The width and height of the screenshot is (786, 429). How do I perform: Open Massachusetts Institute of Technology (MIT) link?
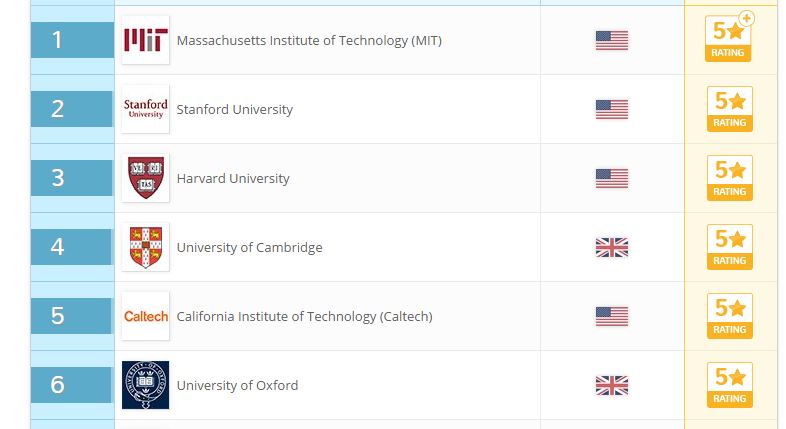pyautogui.click(x=308, y=41)
